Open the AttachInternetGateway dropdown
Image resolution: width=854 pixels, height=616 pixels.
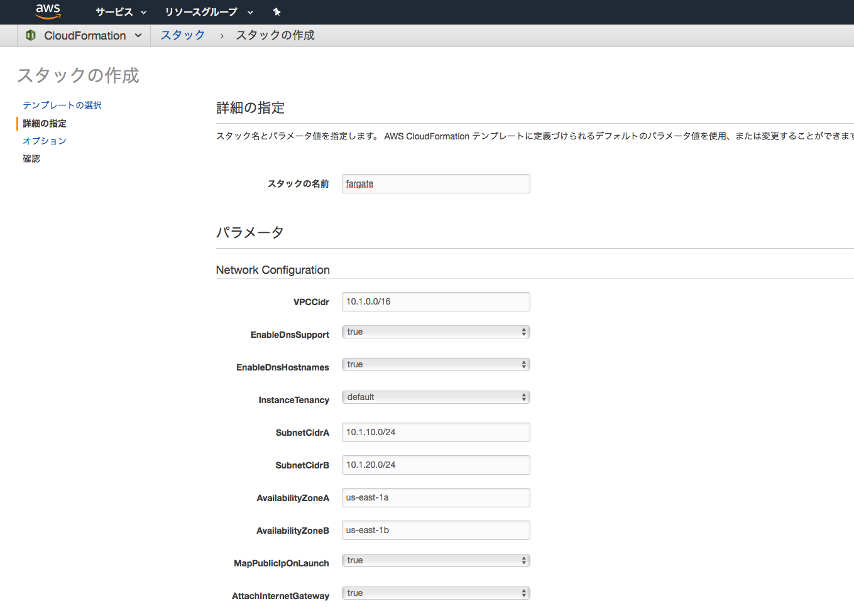435,593
